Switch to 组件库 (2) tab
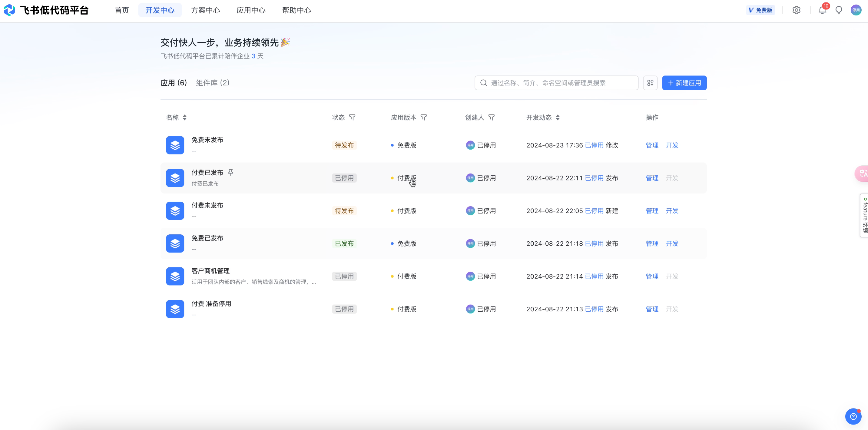868x430 pixels. [213, 83]
